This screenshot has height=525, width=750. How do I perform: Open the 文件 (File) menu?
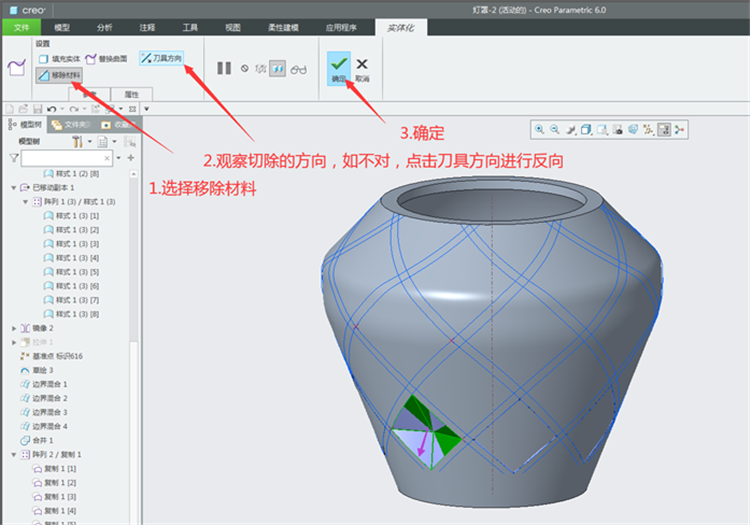[22, 27]
